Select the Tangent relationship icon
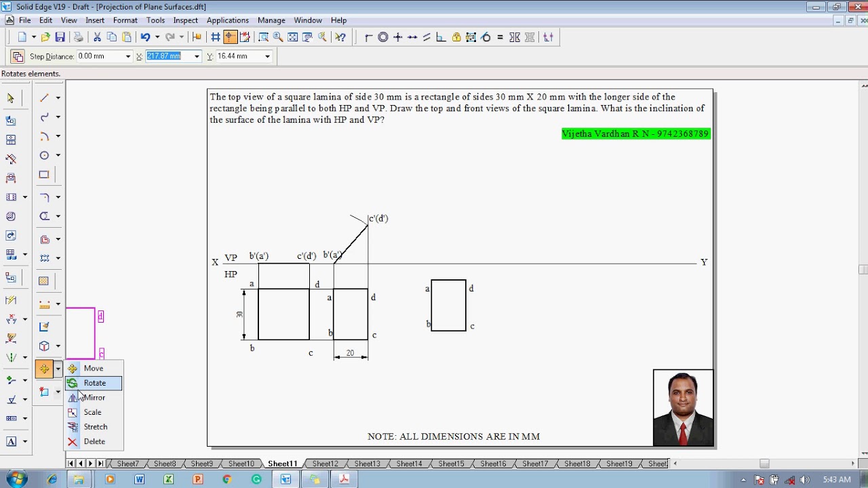The height and width of the screenshot is (488, 868). 486,37
